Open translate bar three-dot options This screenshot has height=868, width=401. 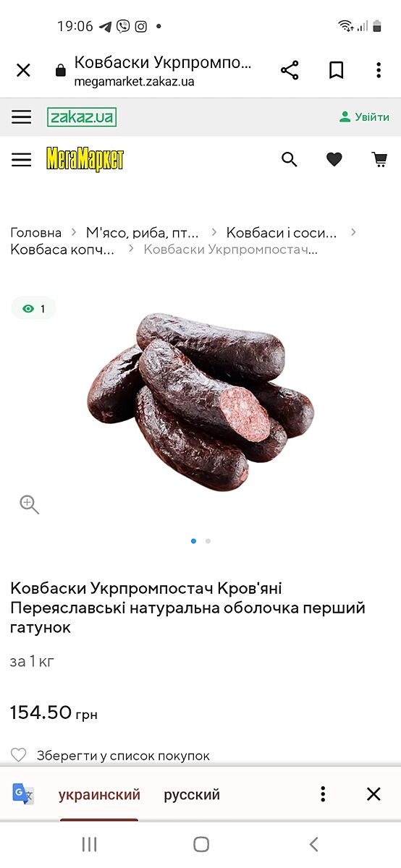click(x=323, y=794)
